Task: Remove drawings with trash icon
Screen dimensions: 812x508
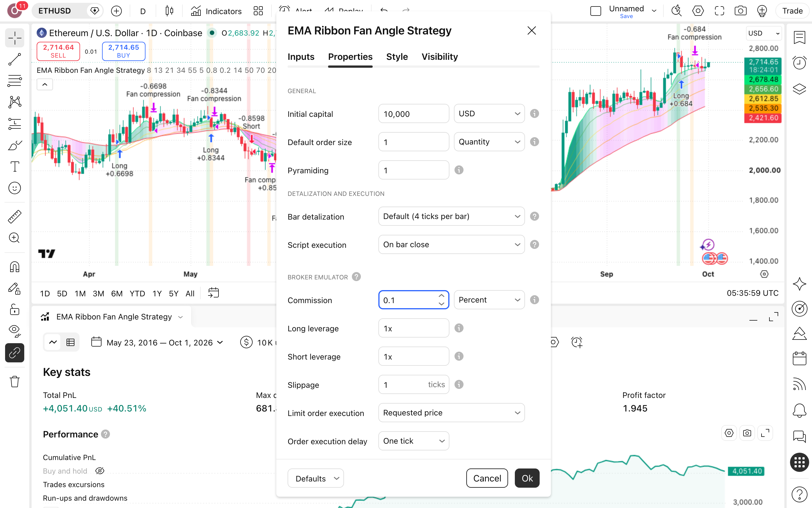Action: point(14,382)
